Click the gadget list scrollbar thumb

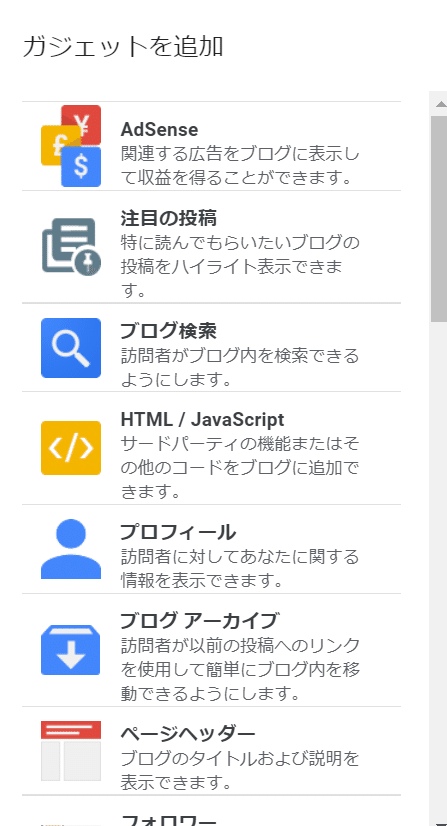tap(439, 219)
